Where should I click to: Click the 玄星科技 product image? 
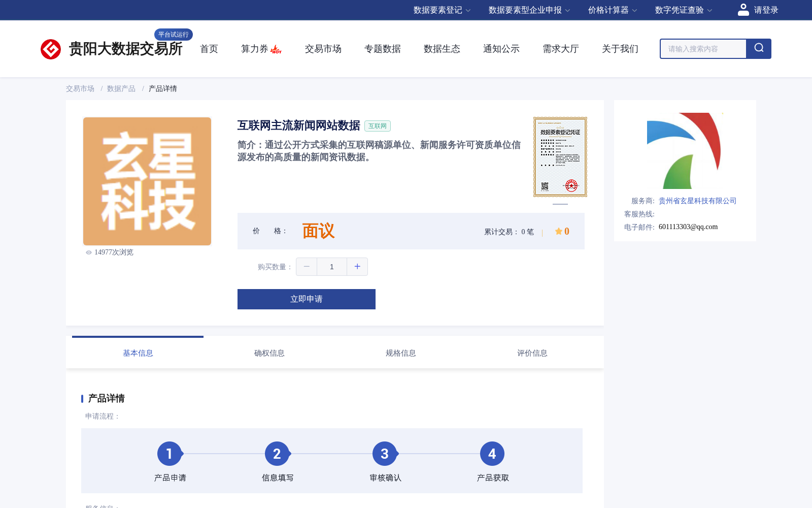(x=147, y=181)
